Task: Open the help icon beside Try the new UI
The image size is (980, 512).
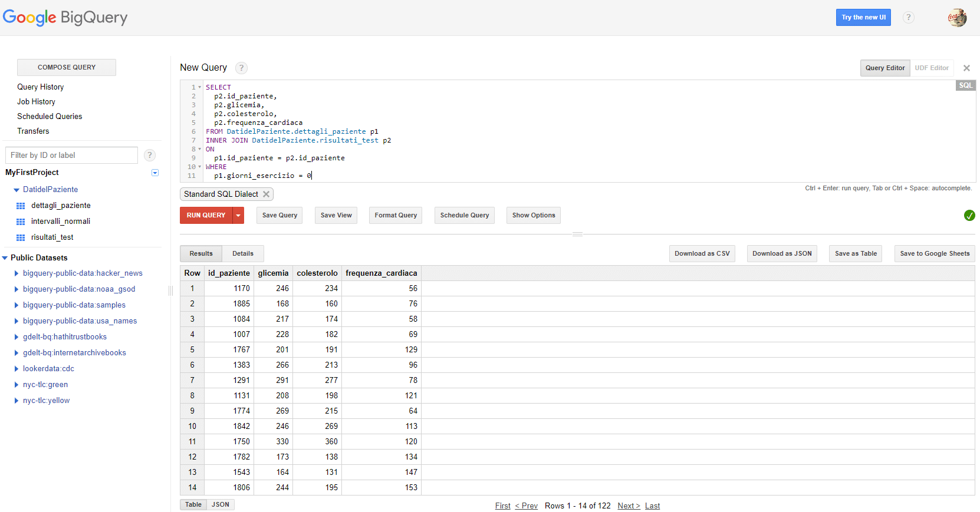Action: pyautogui.click(x=909, y=17)
